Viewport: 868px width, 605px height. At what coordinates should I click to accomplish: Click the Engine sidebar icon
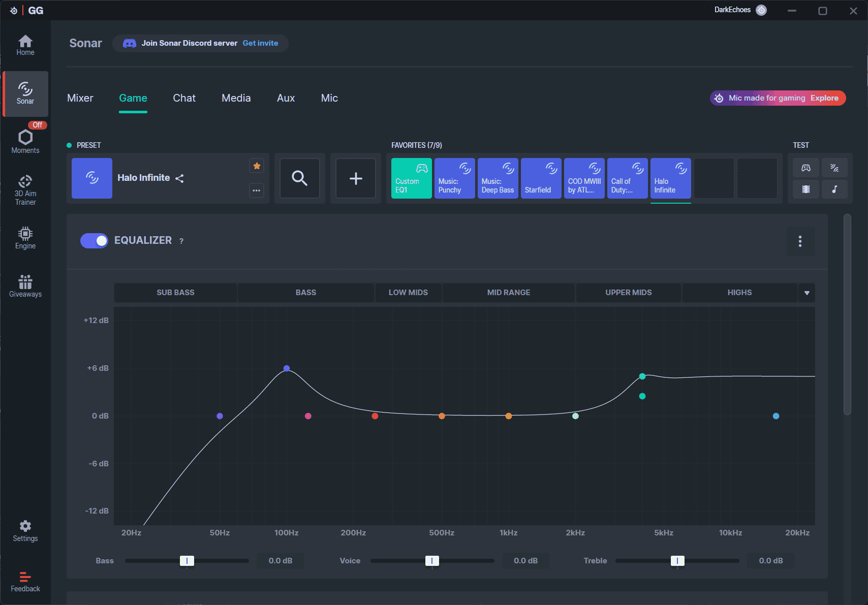click(25, 238)
